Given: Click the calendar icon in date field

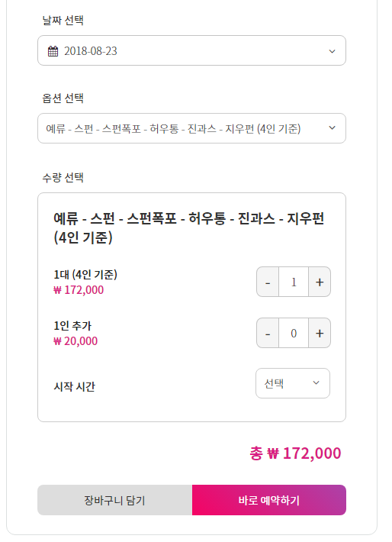Looking at the screenshot, I should tap(53, 51).
